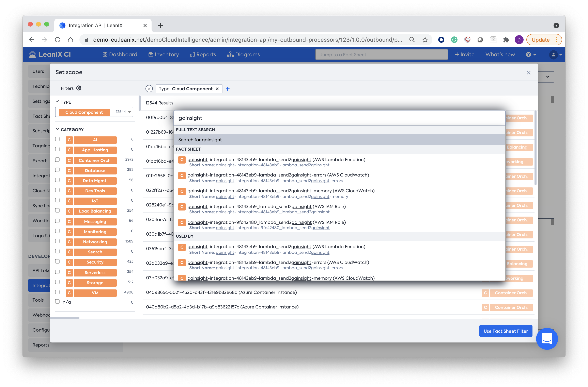Click the C icon beside the VM category
The height and width of the screenshot is (387, 588).
tap(69, 293)
